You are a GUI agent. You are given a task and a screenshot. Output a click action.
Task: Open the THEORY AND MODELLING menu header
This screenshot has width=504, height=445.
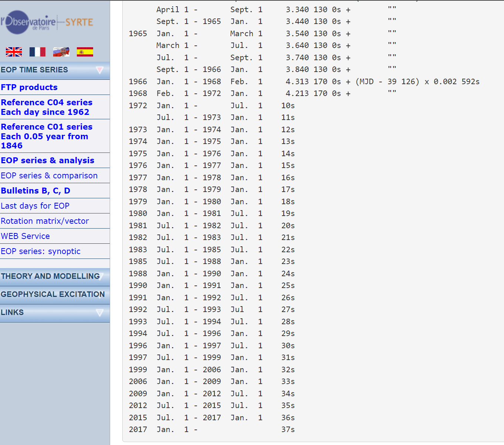tap(51, 276)
